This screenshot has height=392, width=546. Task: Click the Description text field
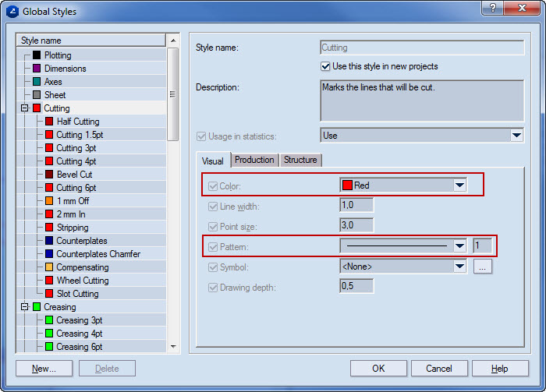pos(422,100)
